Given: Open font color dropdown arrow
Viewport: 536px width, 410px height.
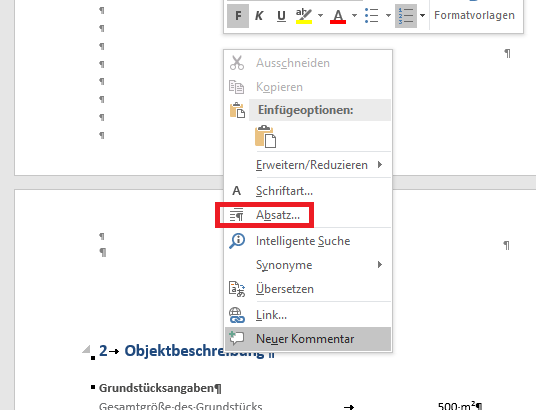Looking at the screenshot, I should click(354, 16).
